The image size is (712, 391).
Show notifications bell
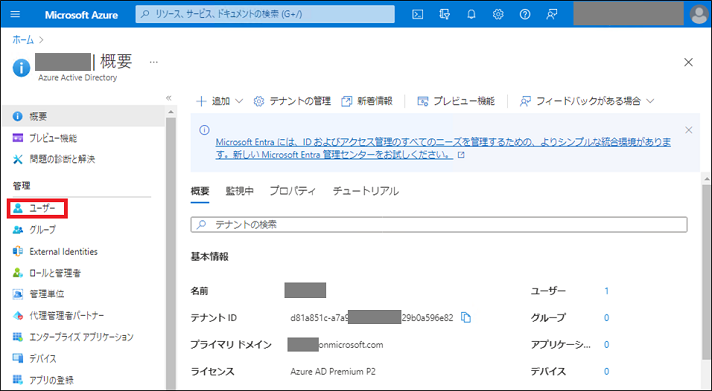pyautogui.click(x=471, y=15)
